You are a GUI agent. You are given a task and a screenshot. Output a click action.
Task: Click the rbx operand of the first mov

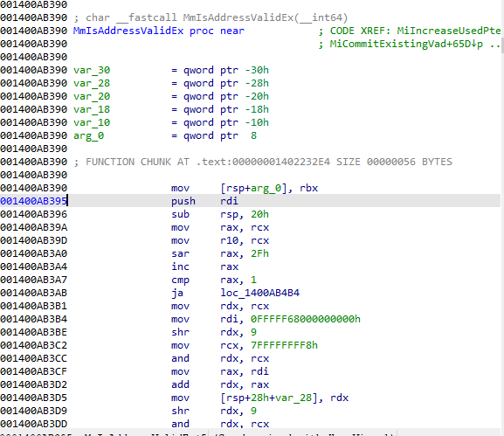pyautogui.click(x=308, y=189)
